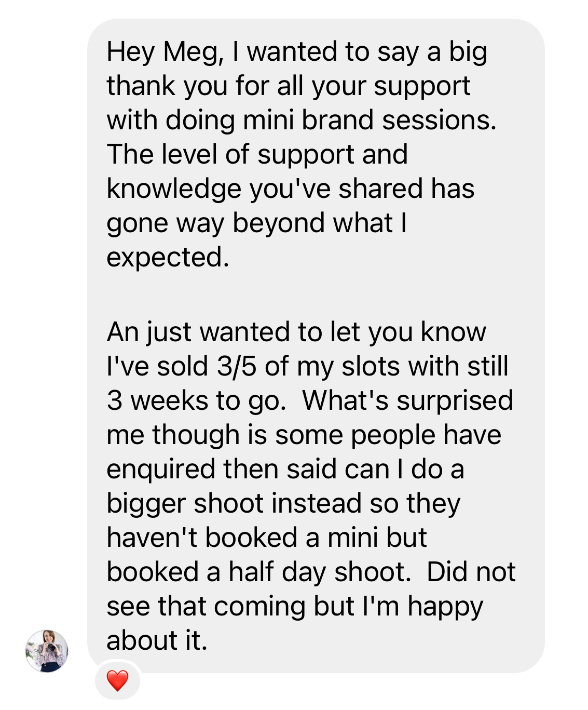
Task: Click the phrase "What's surprised"
Action: pos(407,400)
